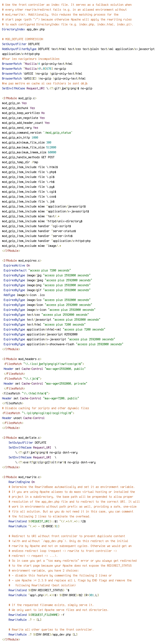Click the opening IfModule mod_gzip.c tag
164x644 pixels.
pyautogui.click(x=19, y=98)
